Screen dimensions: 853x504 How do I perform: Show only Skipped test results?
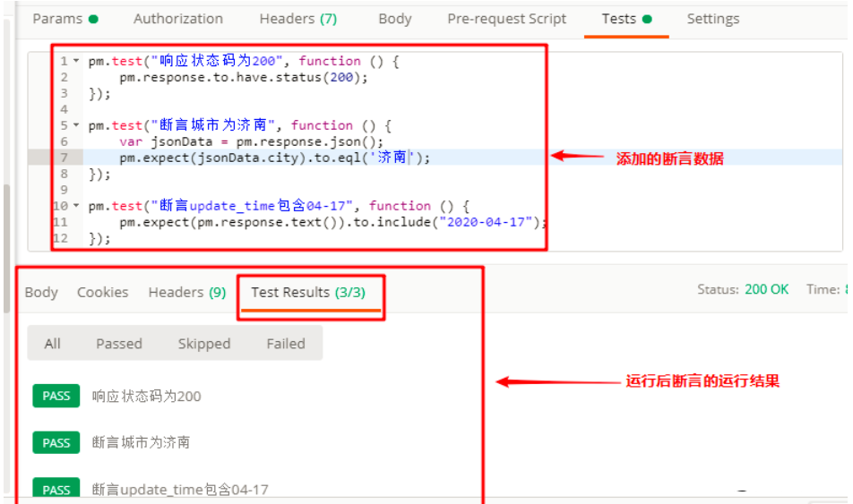pyautogui.click(x=203, y=344)
